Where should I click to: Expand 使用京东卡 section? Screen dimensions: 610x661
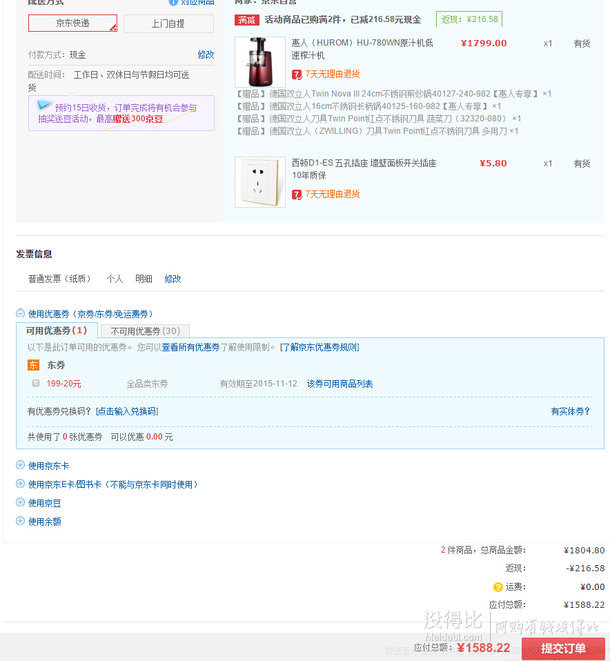tap(20, 465)
